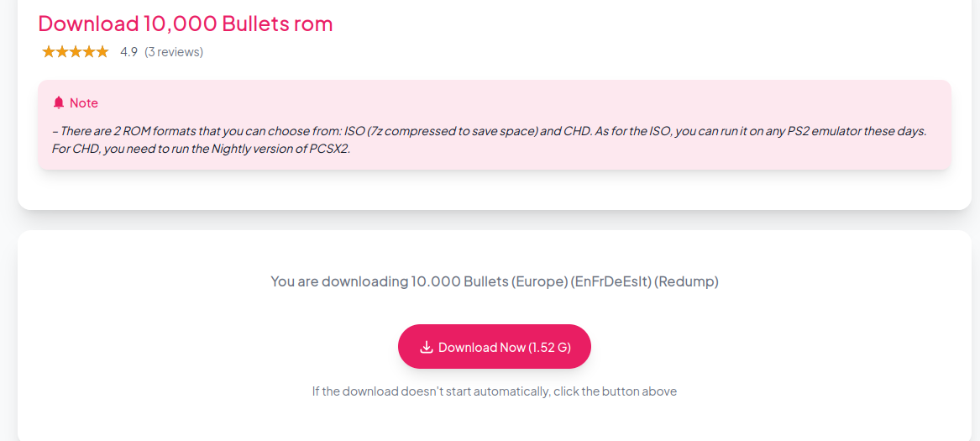Click the pink Note label
This screenshot has width=980, height=441.
84,102
